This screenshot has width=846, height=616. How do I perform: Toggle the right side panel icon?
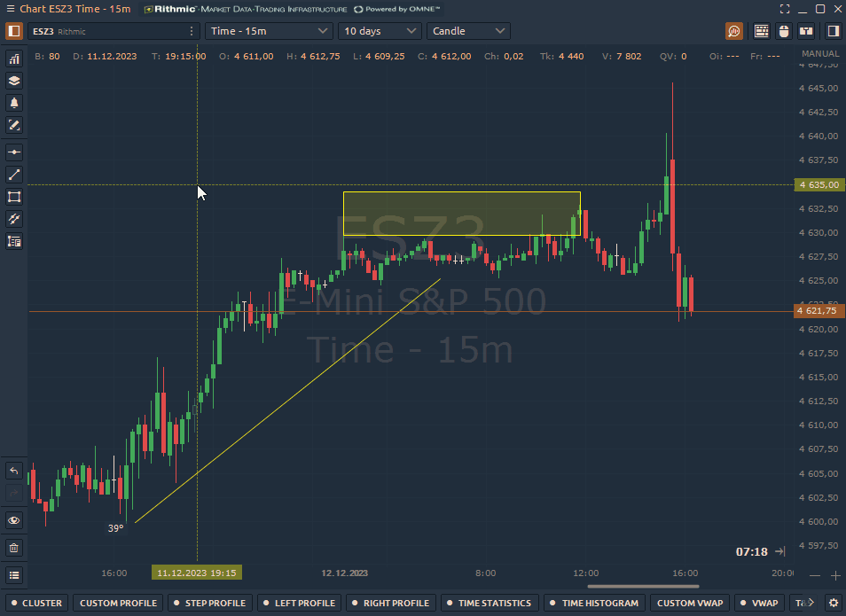[x=833, y=31]
